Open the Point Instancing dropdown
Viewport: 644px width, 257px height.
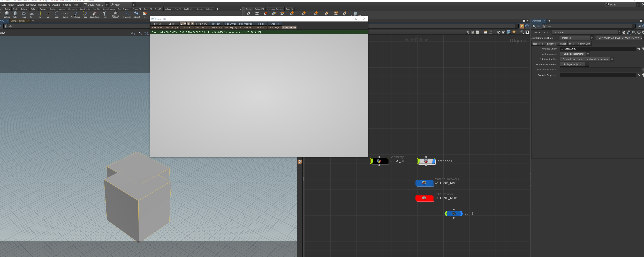(574, 54)
